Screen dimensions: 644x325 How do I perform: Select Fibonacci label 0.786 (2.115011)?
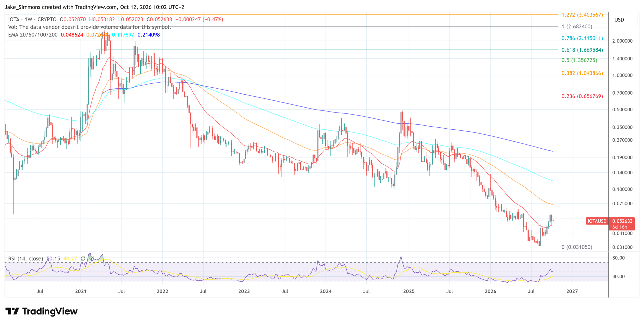click(582, 38)
